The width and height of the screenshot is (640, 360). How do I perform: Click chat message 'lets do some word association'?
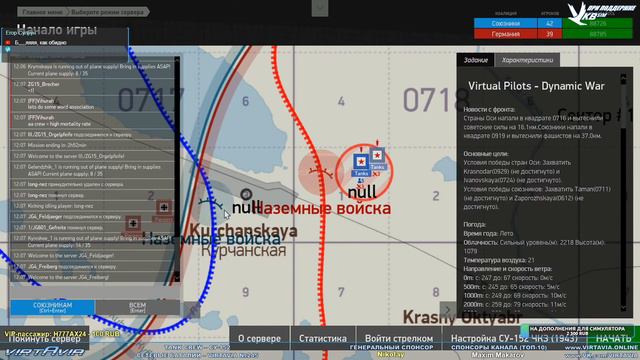coord(60,107)
